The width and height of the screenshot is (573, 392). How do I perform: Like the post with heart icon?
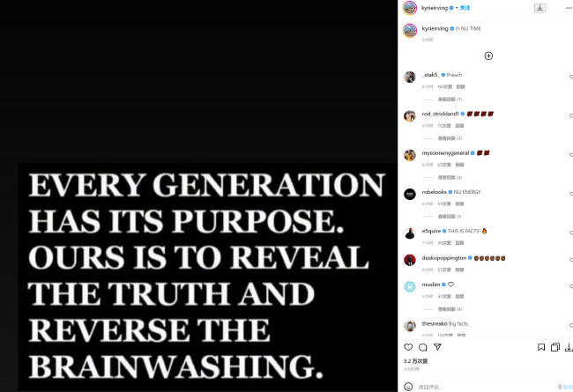click(408, 347)
